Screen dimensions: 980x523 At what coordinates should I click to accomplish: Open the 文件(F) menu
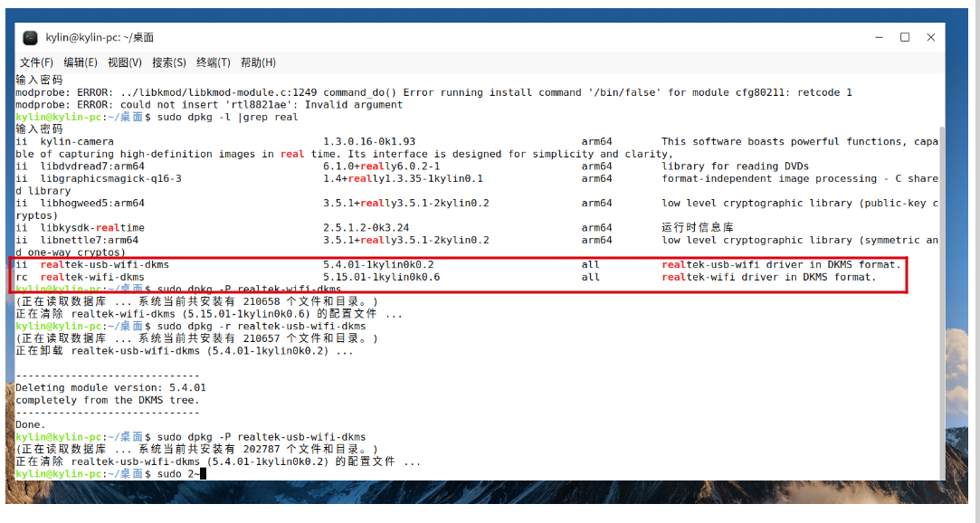pos(36,62)
